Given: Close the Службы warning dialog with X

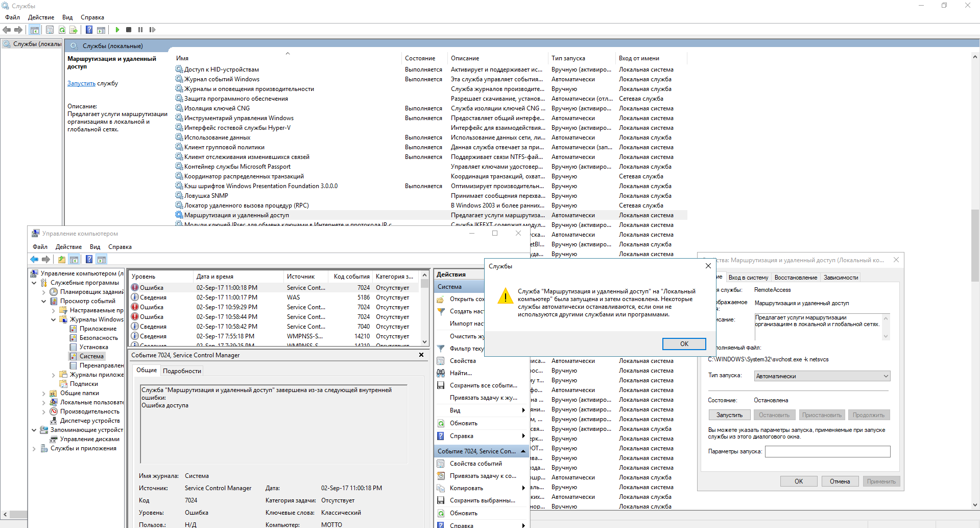Looking at the screenshot, I should (708, 266).
